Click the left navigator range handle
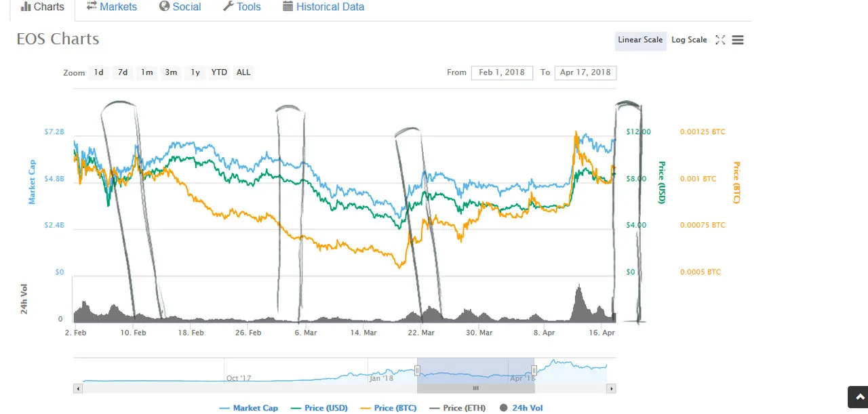868x414 pixels. tap(417, 370)
